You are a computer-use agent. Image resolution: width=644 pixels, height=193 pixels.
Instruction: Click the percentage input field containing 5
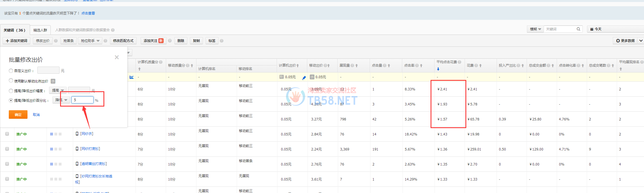pyautogui.click(x=82, y=100)
